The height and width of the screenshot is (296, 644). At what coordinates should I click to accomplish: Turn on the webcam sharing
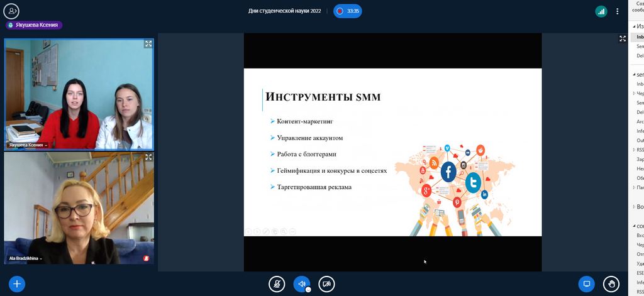pos(326,283)
